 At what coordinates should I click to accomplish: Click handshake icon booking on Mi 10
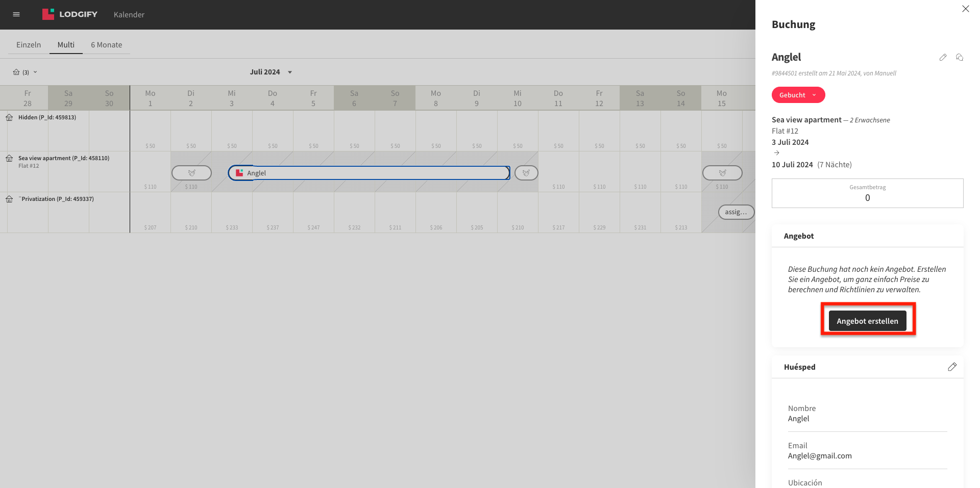tap(526, 173)
